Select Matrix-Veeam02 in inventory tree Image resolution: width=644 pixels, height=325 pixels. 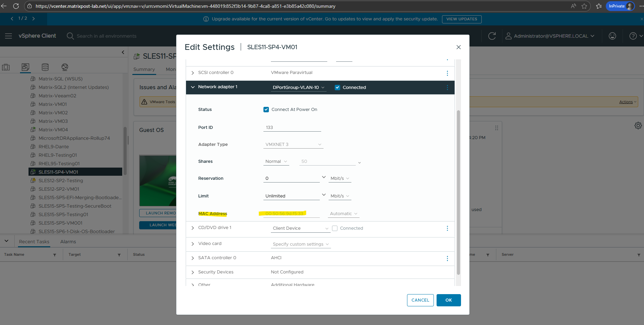[57, 96]
